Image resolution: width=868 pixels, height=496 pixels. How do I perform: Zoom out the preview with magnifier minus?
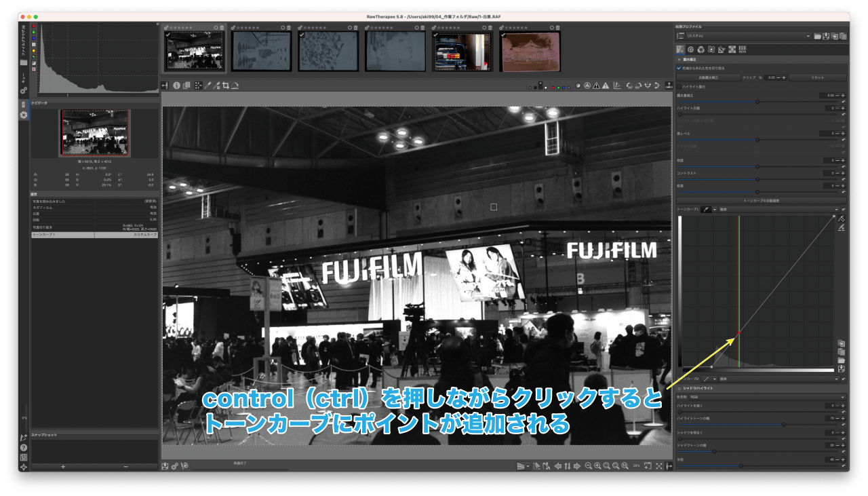(588, 465)
